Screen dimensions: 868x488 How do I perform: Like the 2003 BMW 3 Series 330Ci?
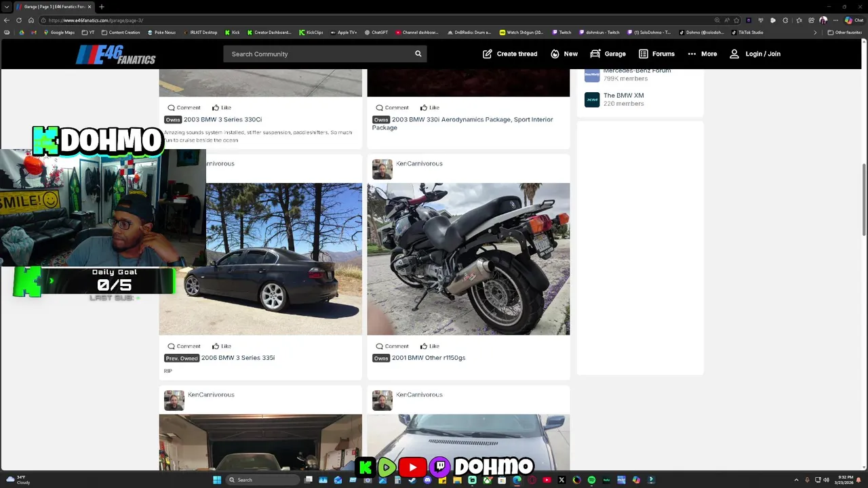point(222,108)
